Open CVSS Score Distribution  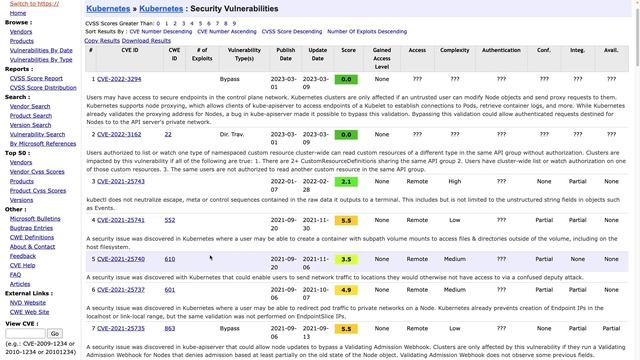pyautogui.click(x=43, y=88)
